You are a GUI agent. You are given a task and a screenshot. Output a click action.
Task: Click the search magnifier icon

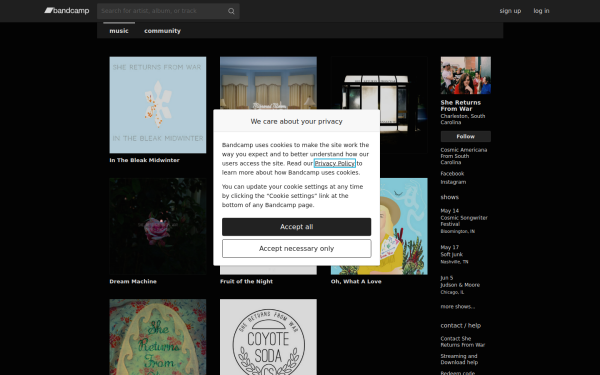point(231,11)
